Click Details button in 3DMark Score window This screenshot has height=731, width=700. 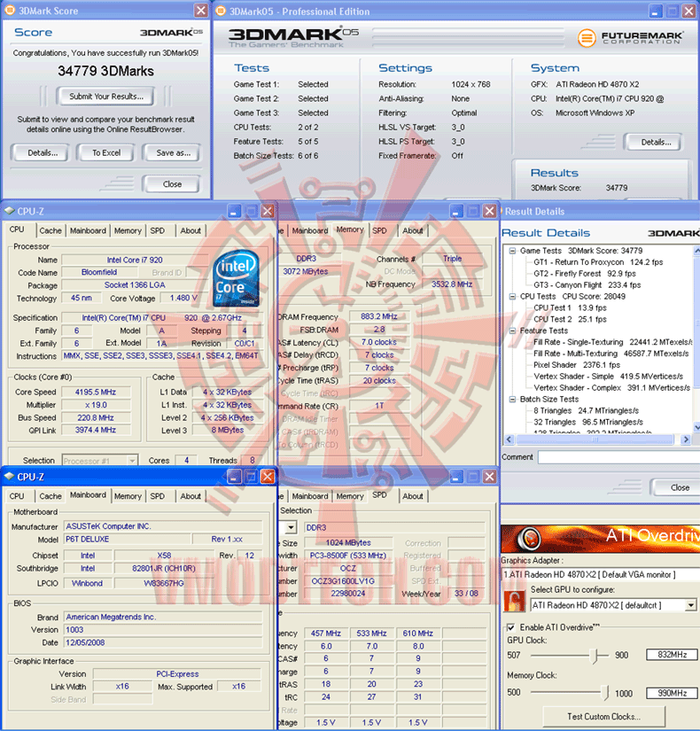(43, 152)
